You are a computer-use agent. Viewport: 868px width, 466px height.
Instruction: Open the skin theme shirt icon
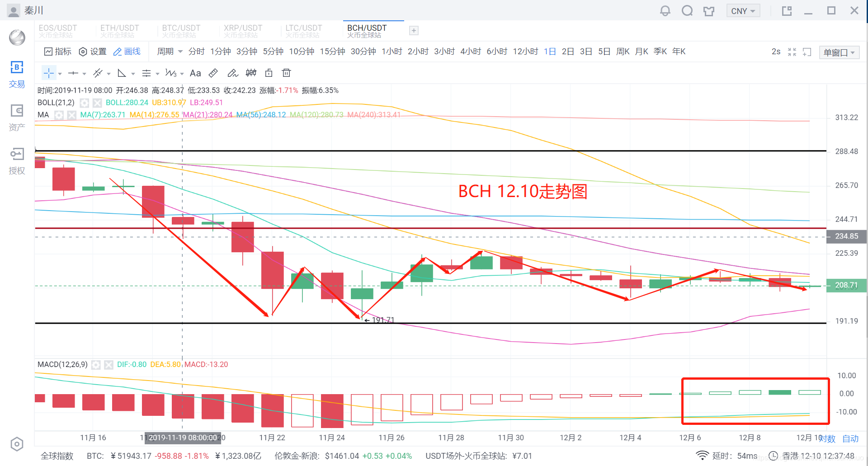point(709,11)
